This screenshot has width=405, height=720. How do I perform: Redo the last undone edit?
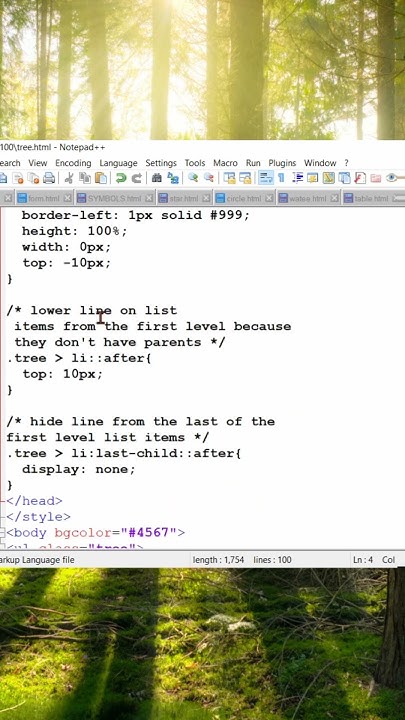136,178
